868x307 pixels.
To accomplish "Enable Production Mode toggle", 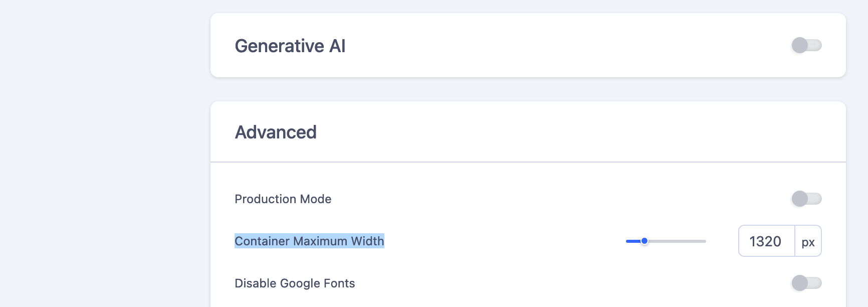I will pos(806,199).
